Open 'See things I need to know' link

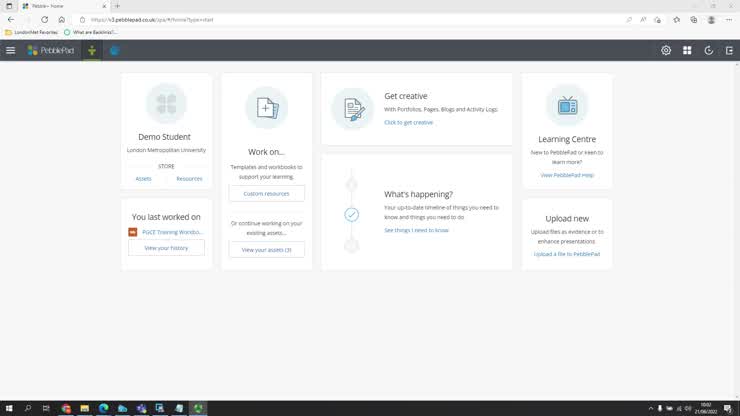click(x=416, y=230)
